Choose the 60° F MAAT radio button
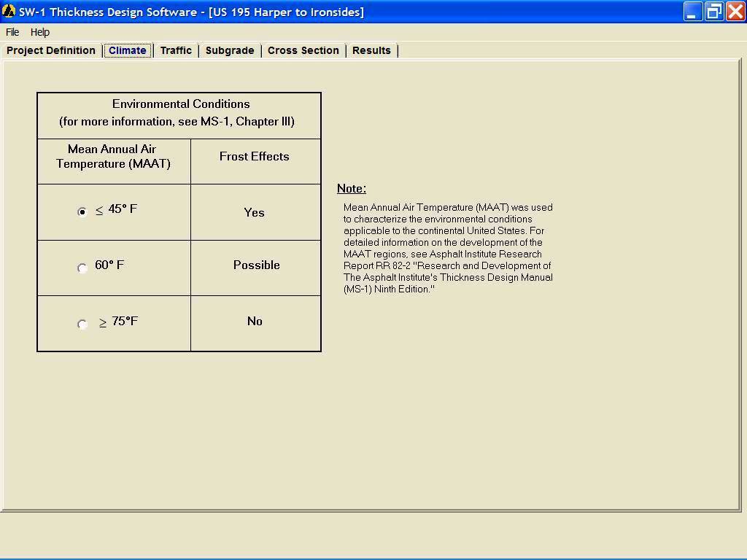Image resolution: width=747 pixels, height=560 pixels. click(82, 268)
